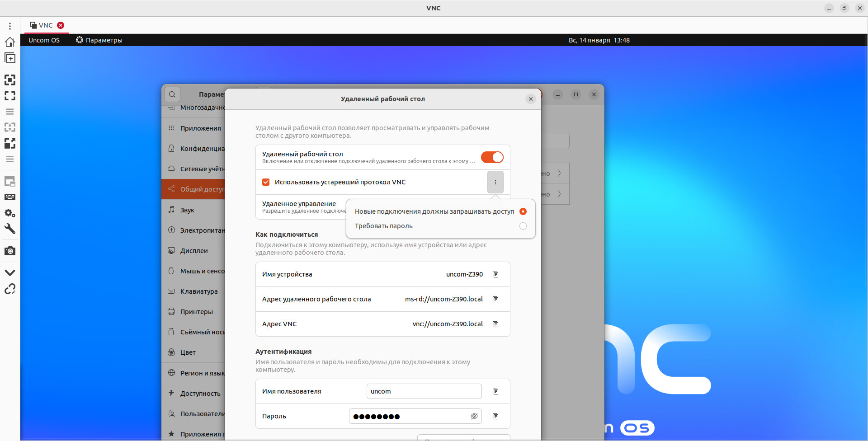Copy the device name uncom-Z390
This screenshot has height=441, width=868.
pos(495,274)
